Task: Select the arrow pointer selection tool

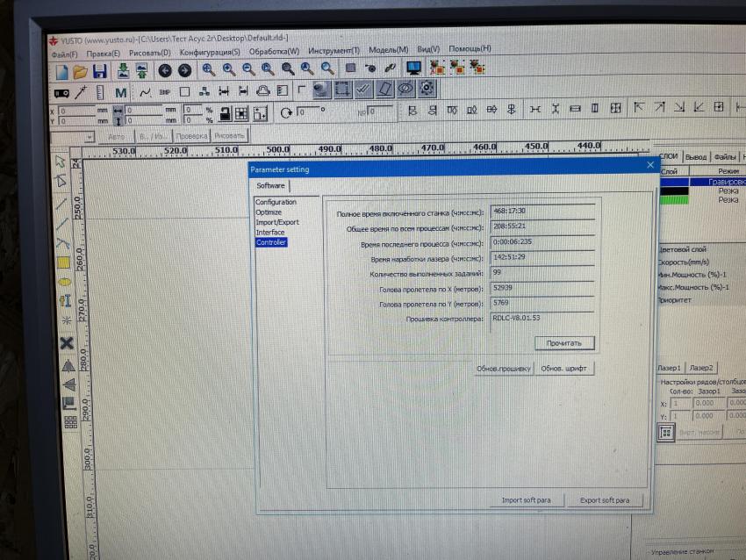Action: tap(60, 162)
